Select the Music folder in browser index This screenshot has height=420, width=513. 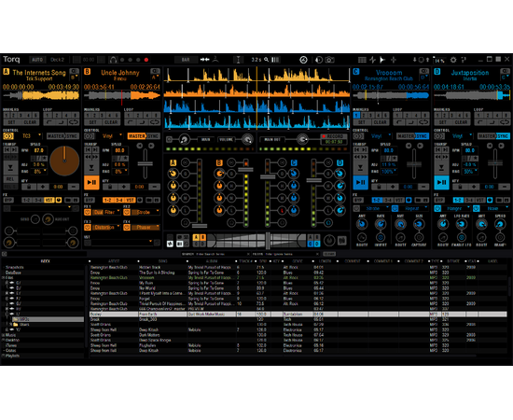pyautogui.click(x=10, y=335)
